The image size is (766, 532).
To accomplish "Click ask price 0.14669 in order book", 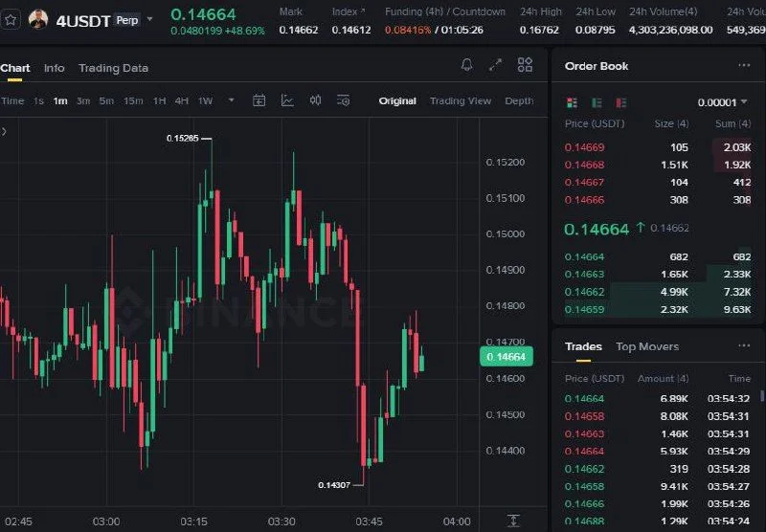I will pyautogui.click(x=585, y=147).
